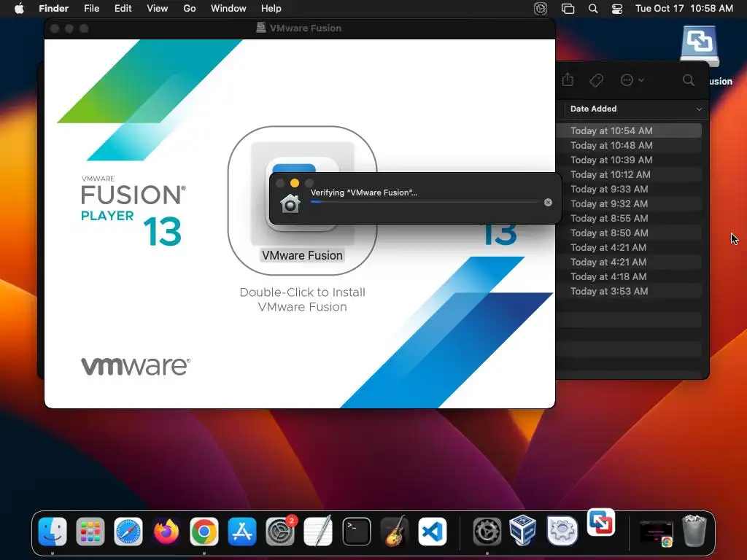Open Control Center from the menu bar
The image size is (747, 560).
617,9
